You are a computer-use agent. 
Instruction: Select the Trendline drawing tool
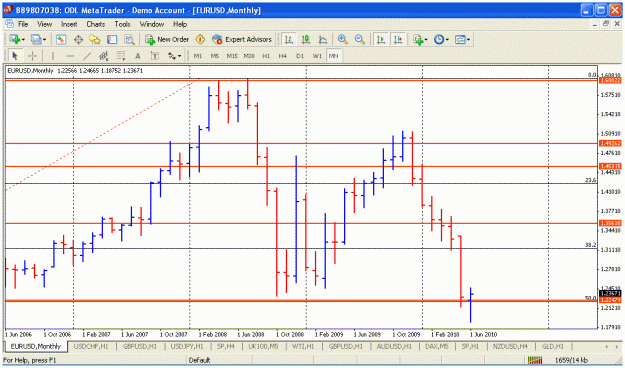point(87,56)
